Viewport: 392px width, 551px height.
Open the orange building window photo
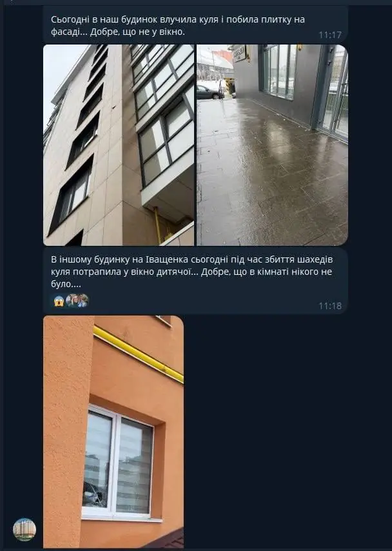click(113, 432)
